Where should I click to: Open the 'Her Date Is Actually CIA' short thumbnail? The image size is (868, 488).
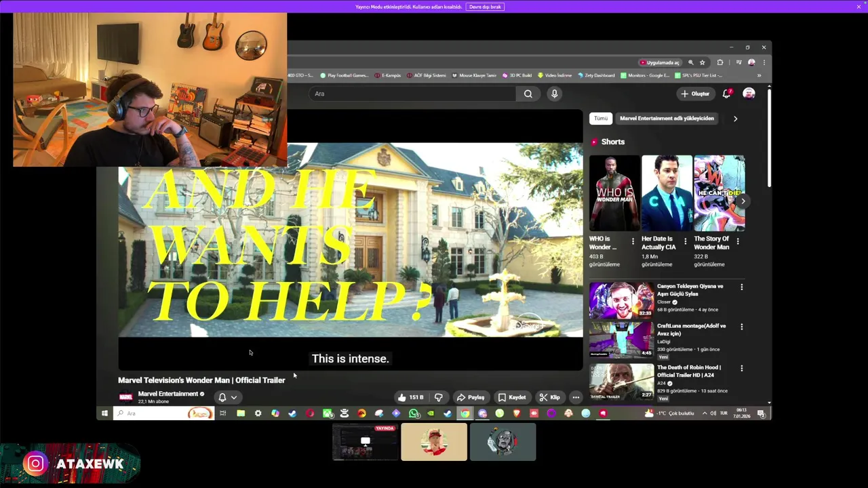coord(667,193)
